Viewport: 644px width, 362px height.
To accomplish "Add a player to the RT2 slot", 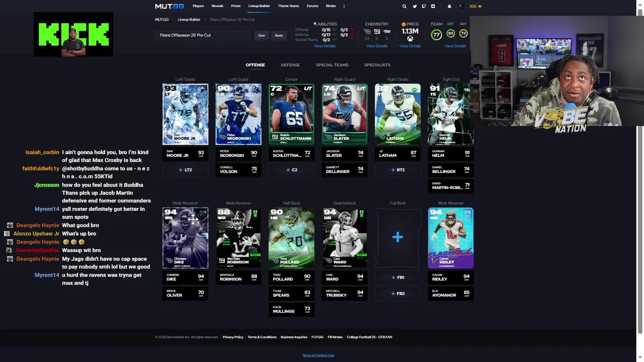I will tap(397, 170).
